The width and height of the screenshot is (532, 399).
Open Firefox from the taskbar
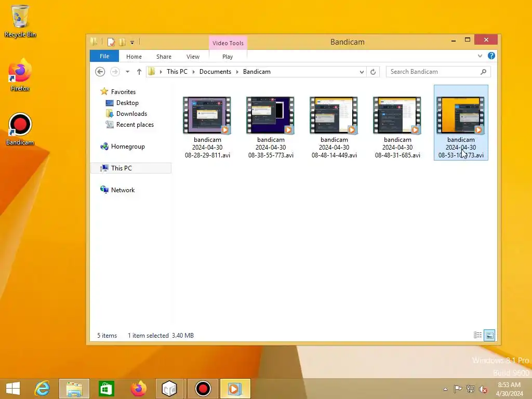pyautogui.click(x=139, y=389)
